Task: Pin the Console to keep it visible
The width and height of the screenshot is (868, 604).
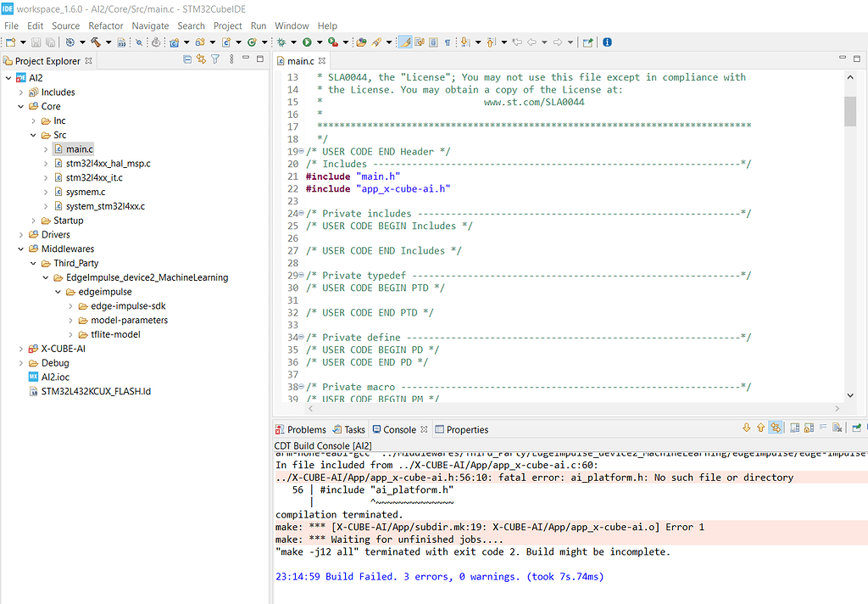Action: pos(794,428)
